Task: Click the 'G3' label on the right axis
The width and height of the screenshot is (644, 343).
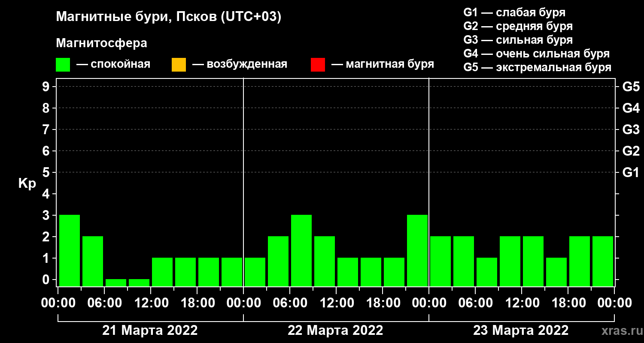Action: 631,129
